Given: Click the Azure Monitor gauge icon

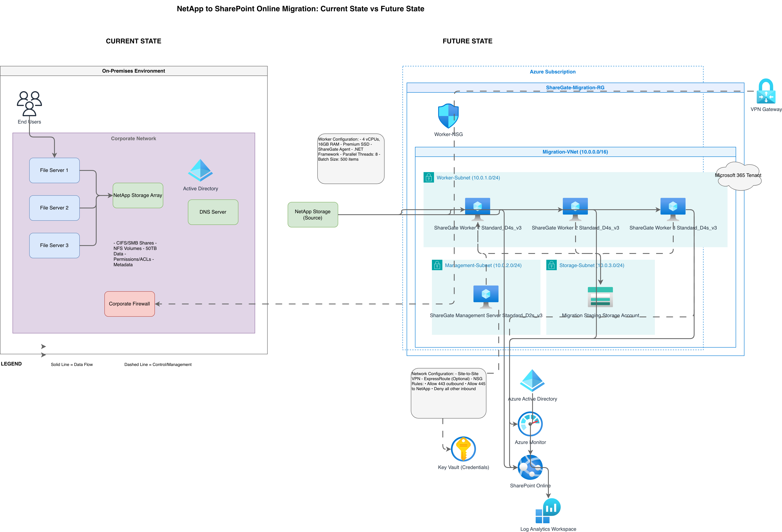Looking at the screenshot, I should tap(530, 424).
